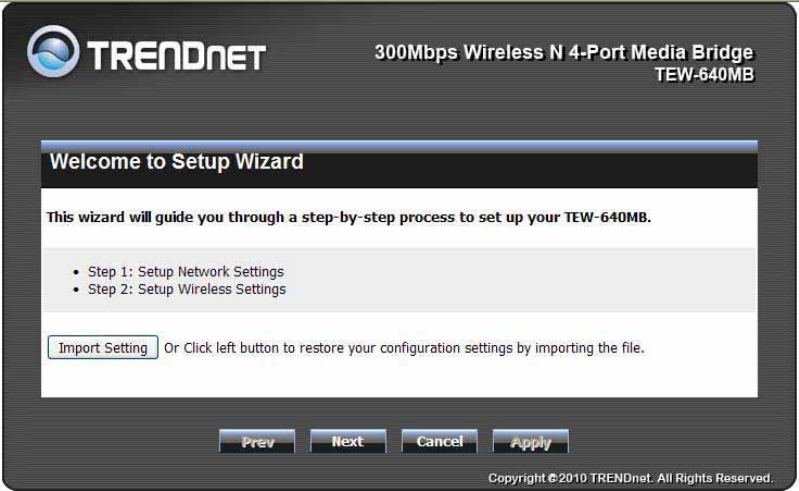Image resolution: width=799 pixels, height=491 pixels.
Task: Select Step 1: Setup Network Settings
Action: click(185, 271)
